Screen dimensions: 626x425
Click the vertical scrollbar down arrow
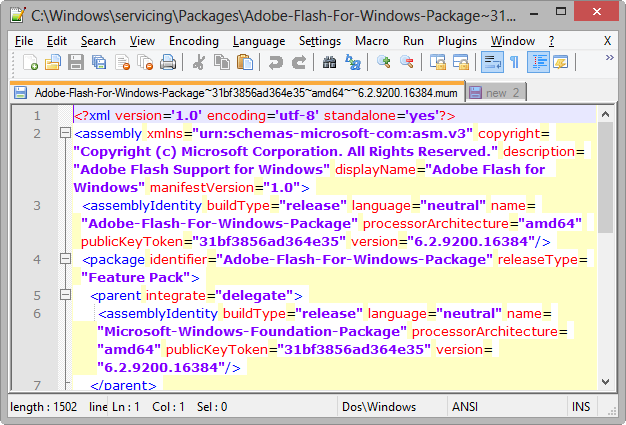point(605,382)
